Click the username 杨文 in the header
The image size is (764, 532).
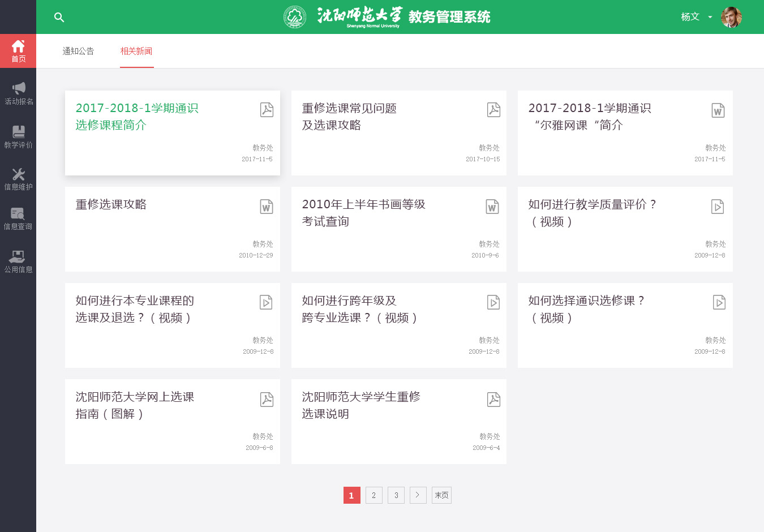coord(690,17)
